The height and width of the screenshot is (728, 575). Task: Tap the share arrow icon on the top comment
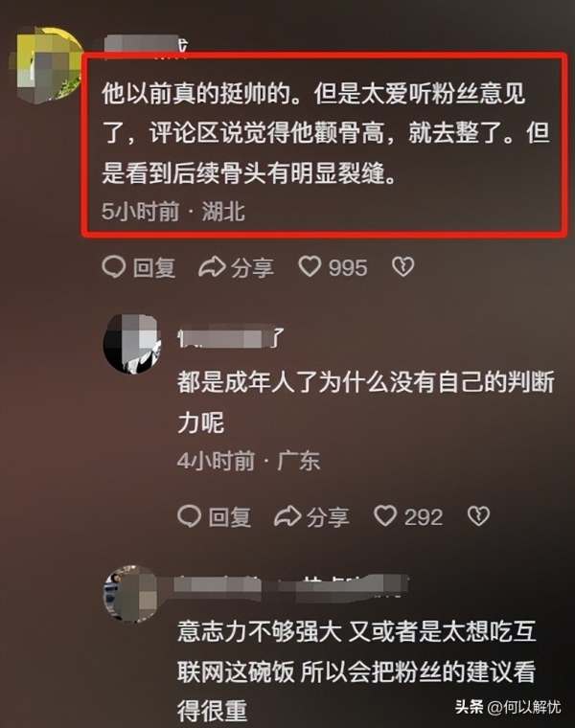click(212, 267)
